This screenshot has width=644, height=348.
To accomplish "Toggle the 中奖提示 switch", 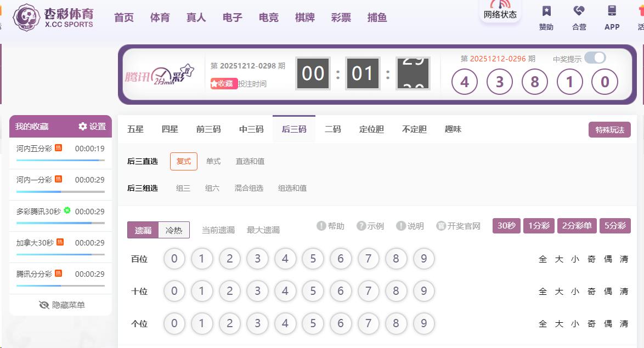I will click(595, 58).
